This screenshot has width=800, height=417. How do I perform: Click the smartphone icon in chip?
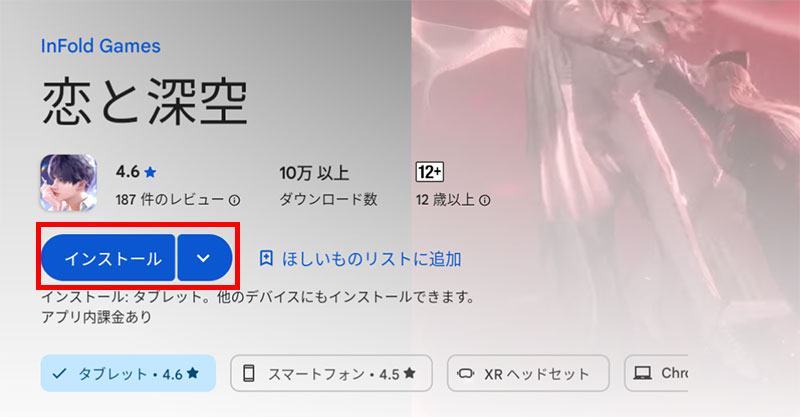[248, 374]
